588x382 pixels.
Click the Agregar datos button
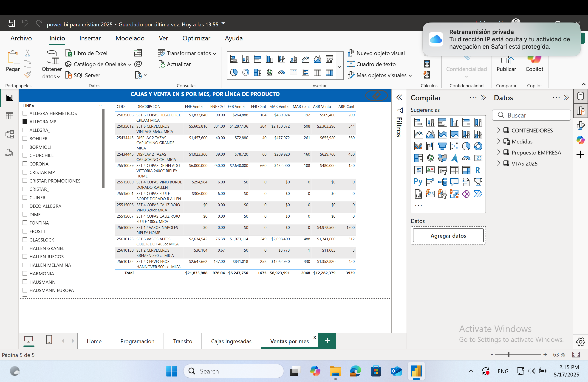pos(448,235)
